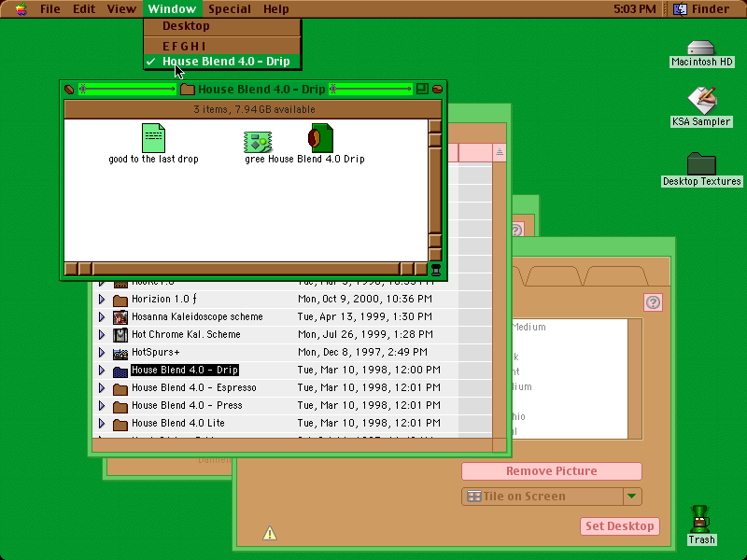Open the Apple menu logo

click(x=21, y=9)
